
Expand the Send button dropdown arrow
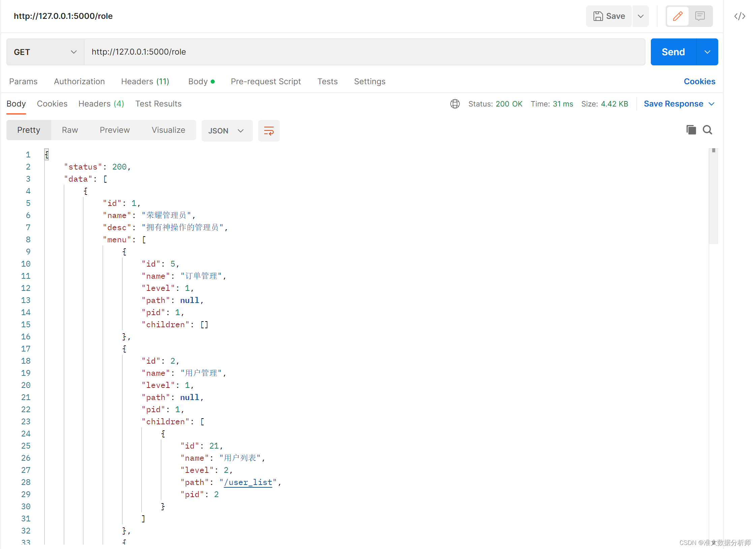click(x=707, y=52)
